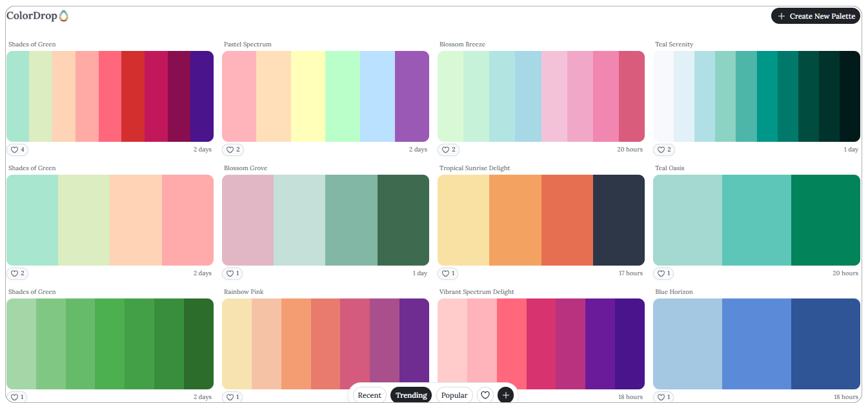
Task: Select the Trending filter pill
Action: 411,395
